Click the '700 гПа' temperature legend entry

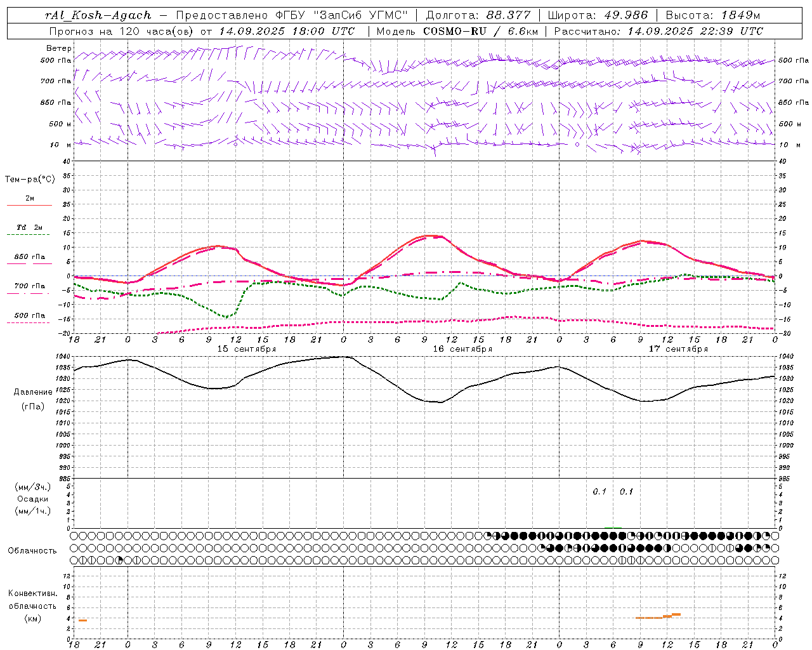point(29,286)
